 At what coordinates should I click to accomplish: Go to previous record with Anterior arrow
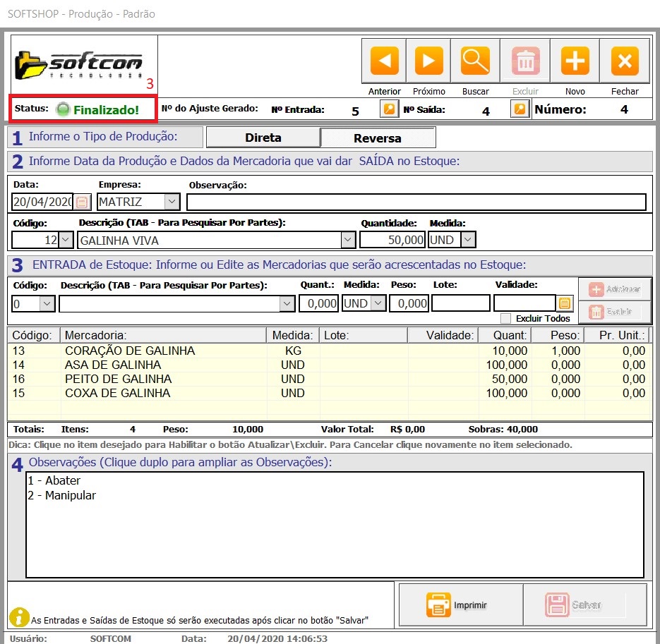[x=384, y=61]
